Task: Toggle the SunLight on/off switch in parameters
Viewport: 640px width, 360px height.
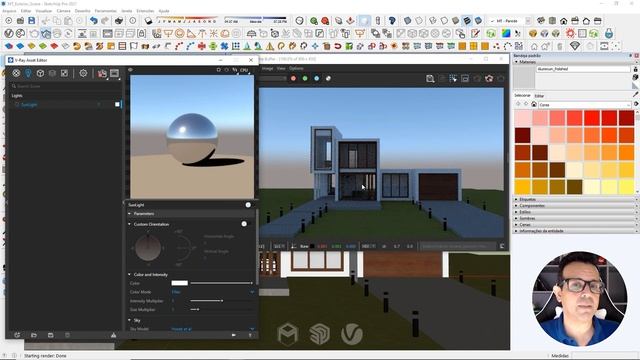Action: pyautogui.click(x=248, y=204)
